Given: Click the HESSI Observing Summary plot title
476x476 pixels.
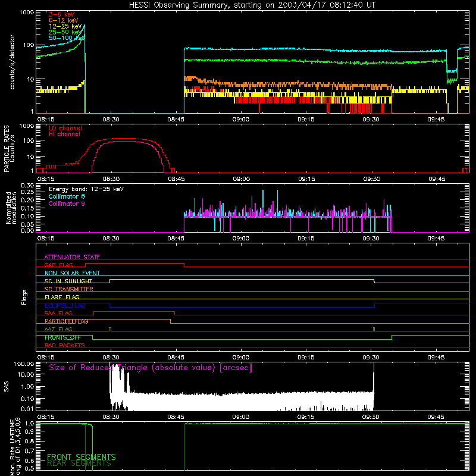Looking at the screenshot, I should [x=252, y=5].
